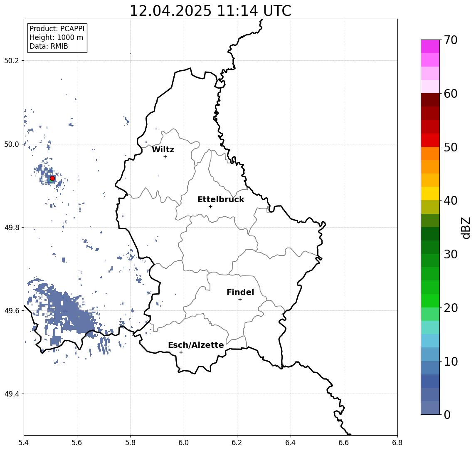This screenshot has height=451, width=476.
Task: Click the latitude axis label 50.2
Action: click(12, 60)
